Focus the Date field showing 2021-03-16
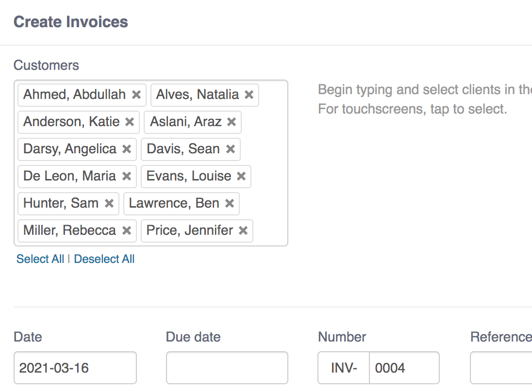The image size is (532, 392). 75,368
